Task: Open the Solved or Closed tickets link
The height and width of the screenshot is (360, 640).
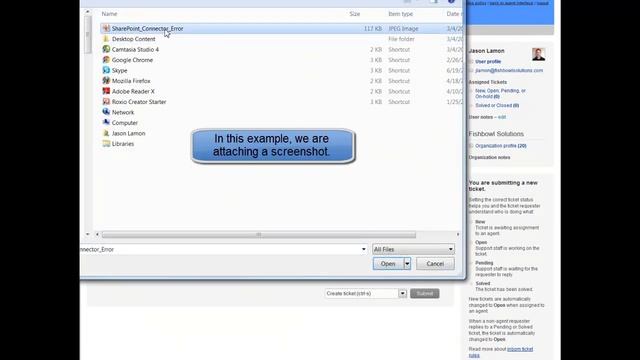Action: click(x=497, y=105)
